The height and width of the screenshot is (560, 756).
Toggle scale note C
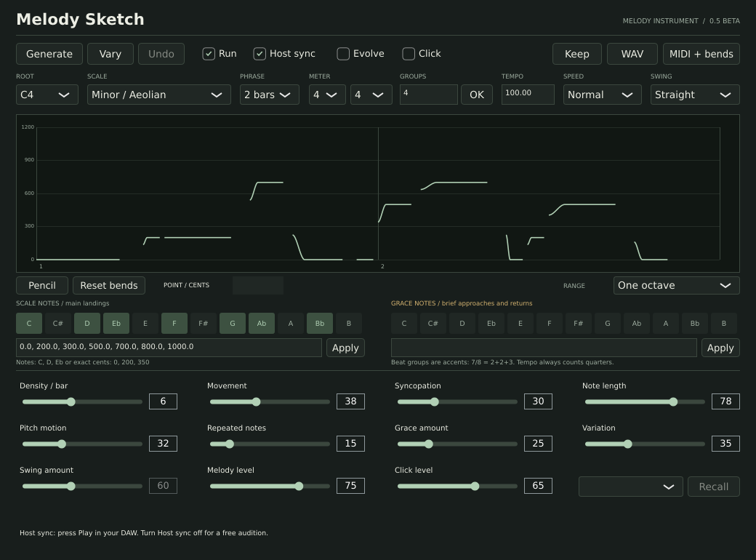tap(29, 323)
